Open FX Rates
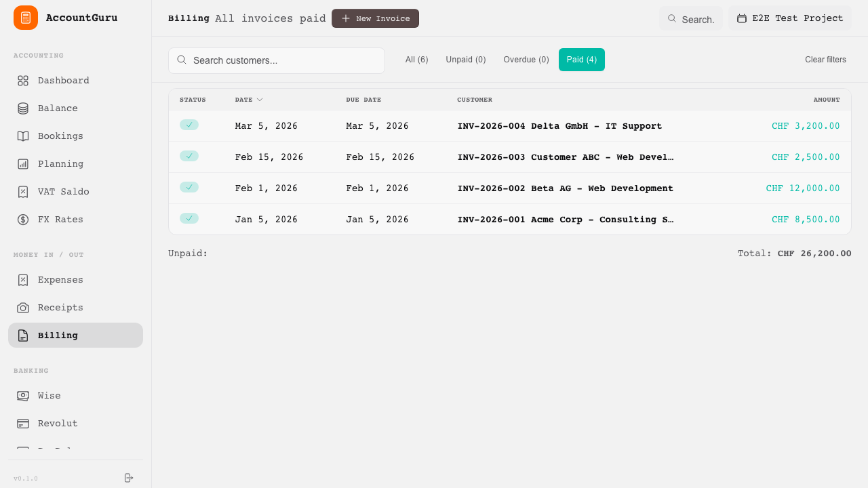868x488 pixels. [x=61, y=219]
